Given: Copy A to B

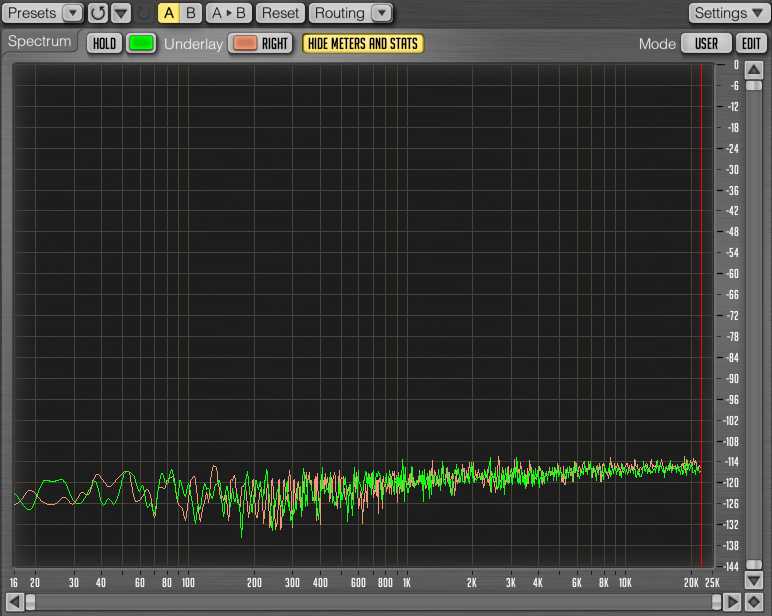Looking at the screenshot, I should coord(228,13).
